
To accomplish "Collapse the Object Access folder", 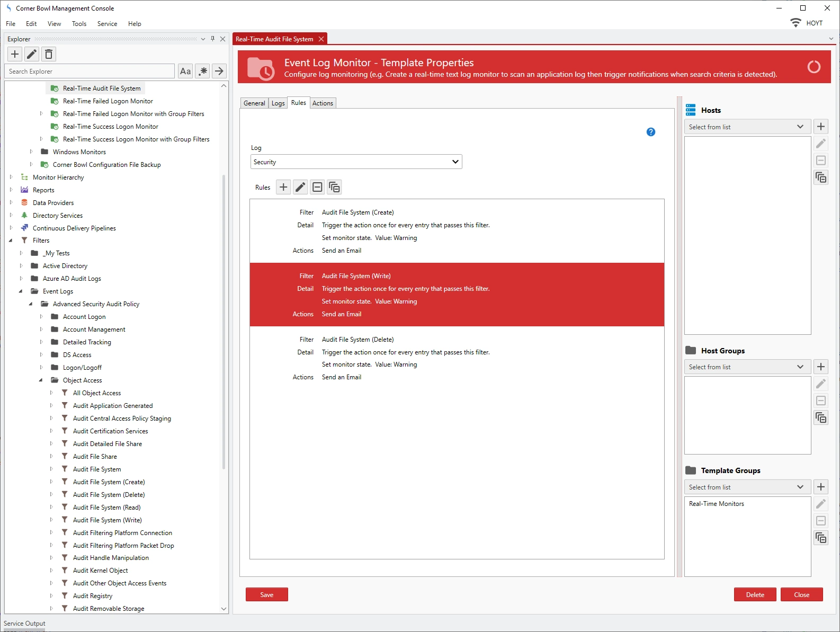I will click(41, 380).
